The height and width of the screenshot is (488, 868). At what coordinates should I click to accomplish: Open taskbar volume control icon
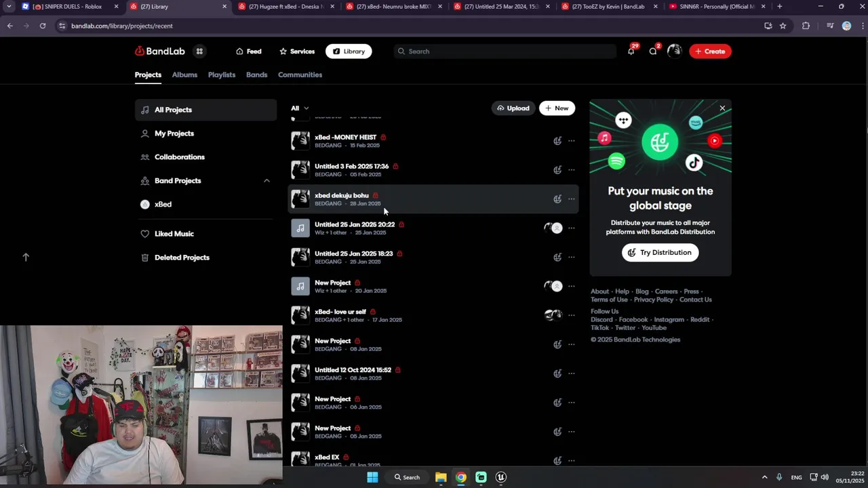[825, 477]
